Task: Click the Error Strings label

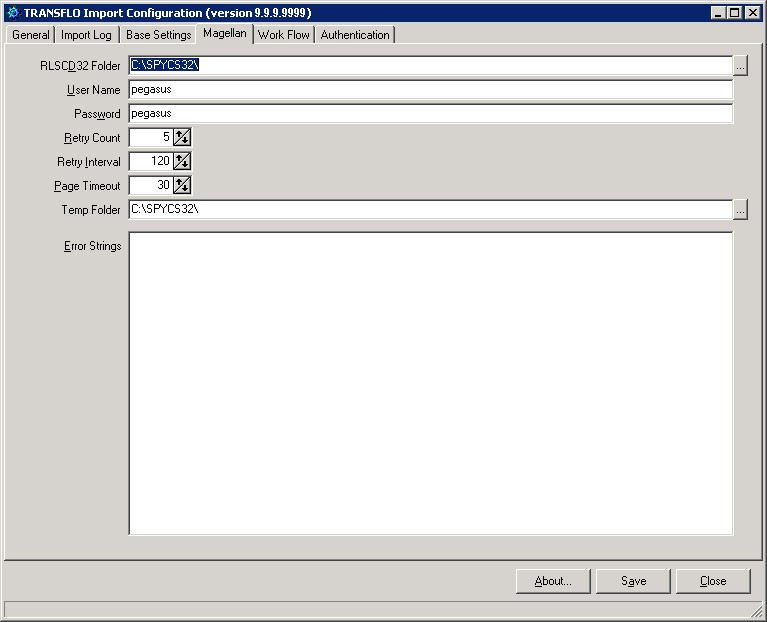Action: pyautogui.click(x=92, y=246)
